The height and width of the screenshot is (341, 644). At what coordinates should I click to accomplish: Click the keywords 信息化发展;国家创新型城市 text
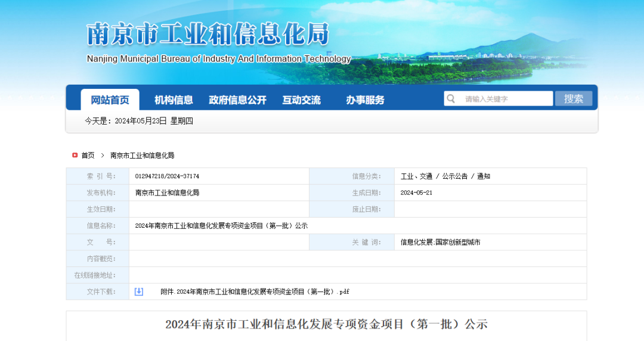pos(440,242)
